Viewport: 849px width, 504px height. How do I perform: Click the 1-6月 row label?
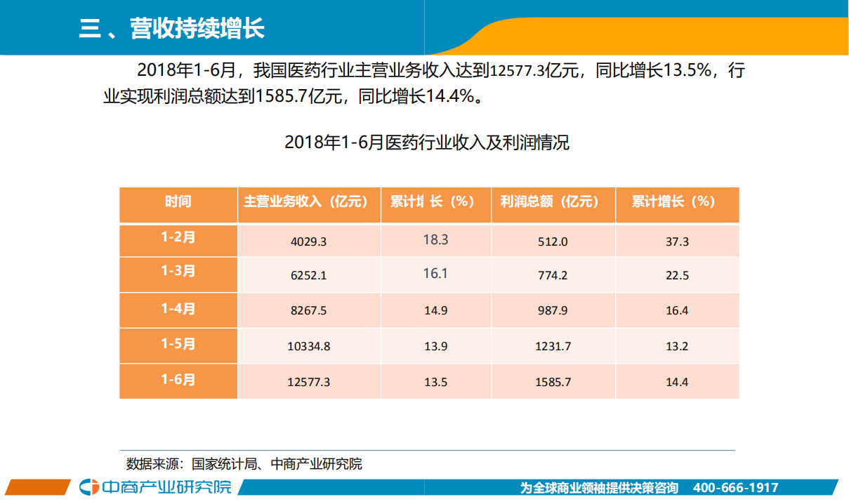(x=178, y=381)
